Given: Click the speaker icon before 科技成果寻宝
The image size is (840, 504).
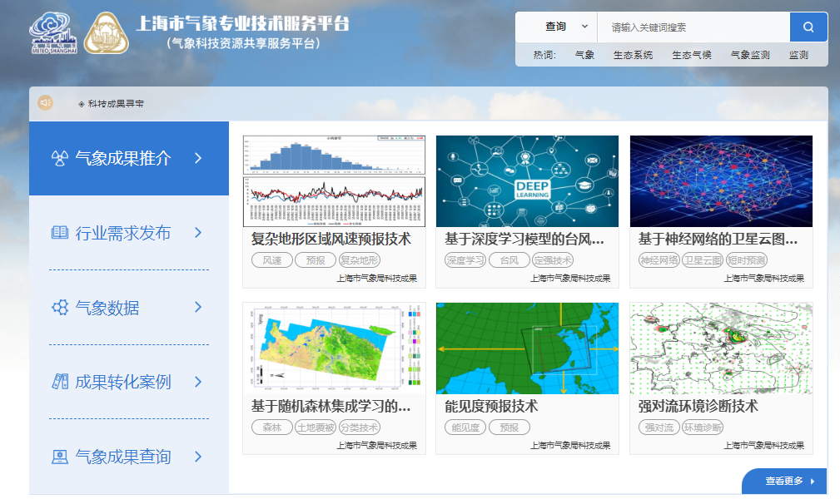Looking at the screenshot, I should (x=44, y=104).
